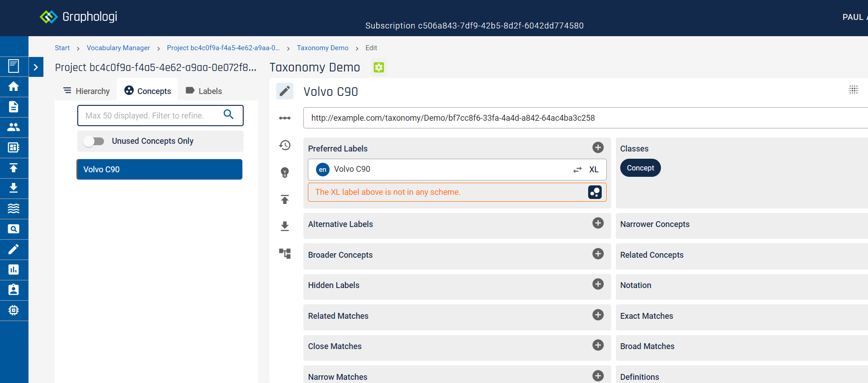Open the news/table layout icon in the sidebar
Screen dimensions: 868x383
coord(14,147)
